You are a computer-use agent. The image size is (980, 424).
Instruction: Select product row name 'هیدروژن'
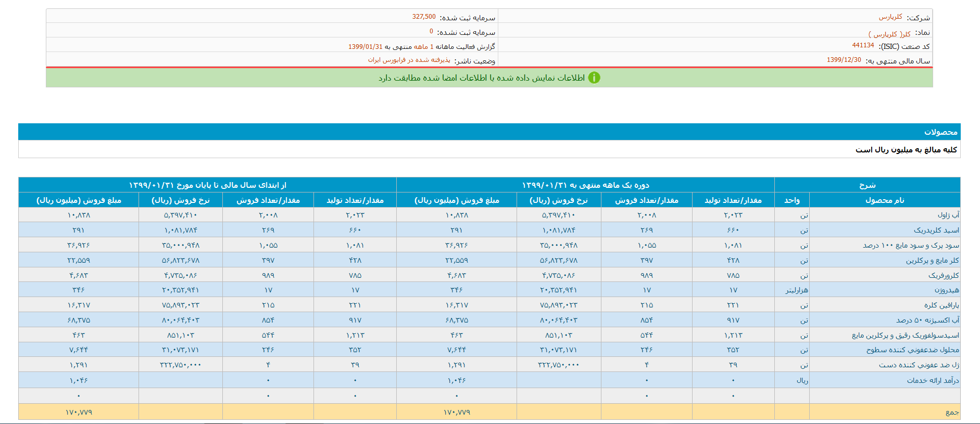[x=947, y=290]
